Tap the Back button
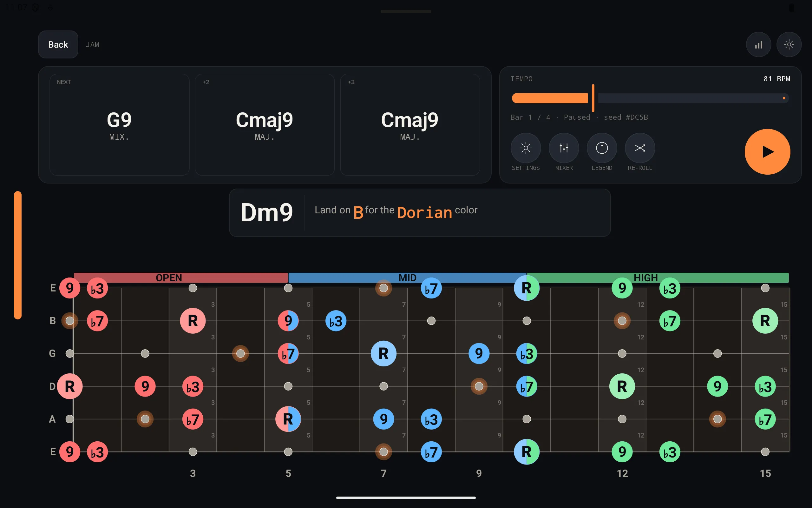Viewport: 812px width, 508px height. coord(58,44)
